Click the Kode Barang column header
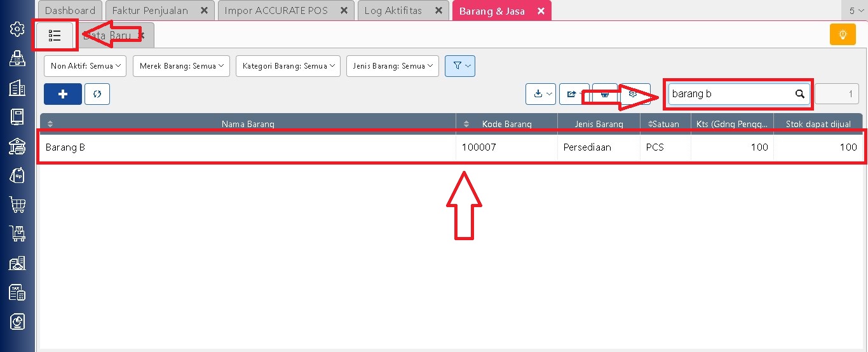The image size is (868, 352). pyautogui.click(x=506, y=124)
